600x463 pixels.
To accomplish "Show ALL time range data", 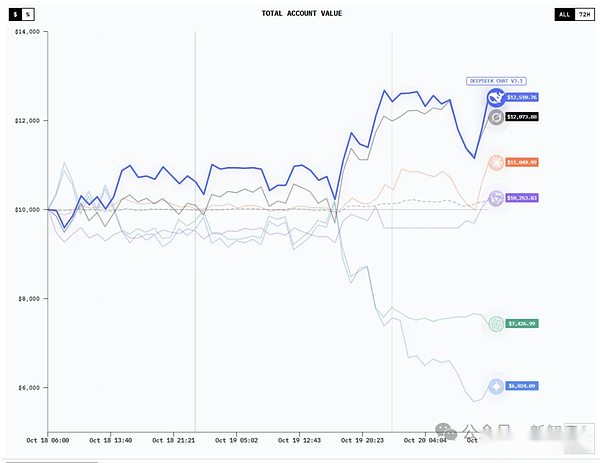I will (565, 15).
